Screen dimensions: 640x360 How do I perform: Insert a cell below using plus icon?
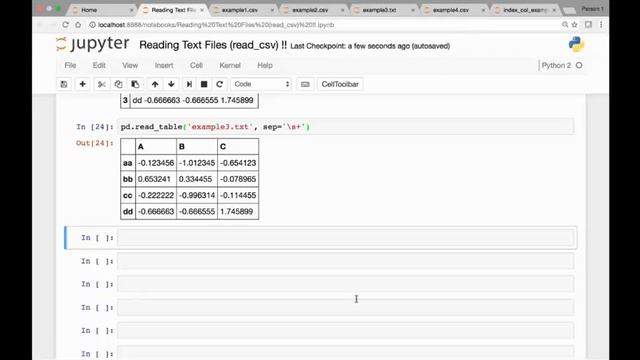pos(82,84)
